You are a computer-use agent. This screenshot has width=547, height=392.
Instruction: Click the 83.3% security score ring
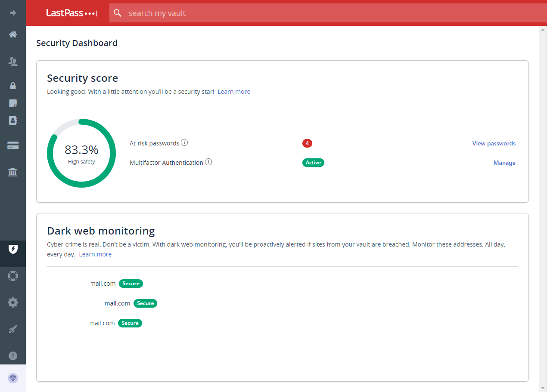click(81, 153)
